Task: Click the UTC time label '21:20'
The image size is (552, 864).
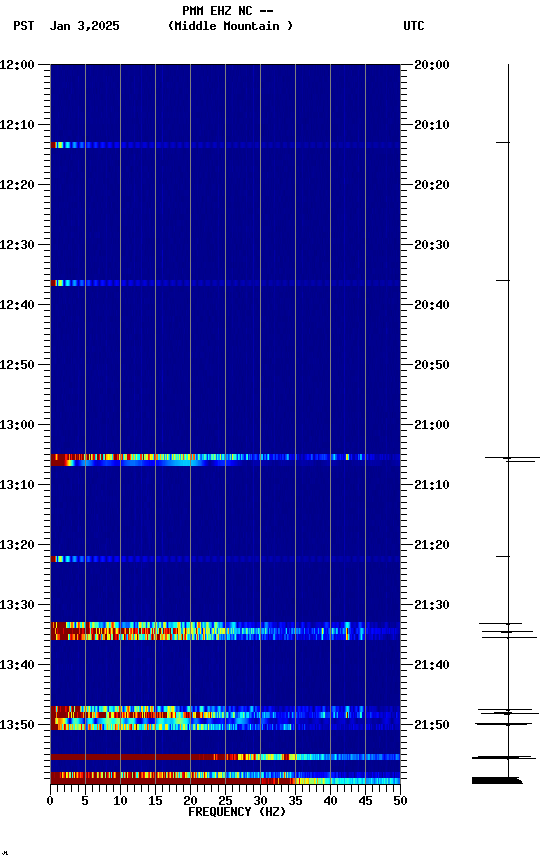Action: pyautogui.click(x=432, y=546)
